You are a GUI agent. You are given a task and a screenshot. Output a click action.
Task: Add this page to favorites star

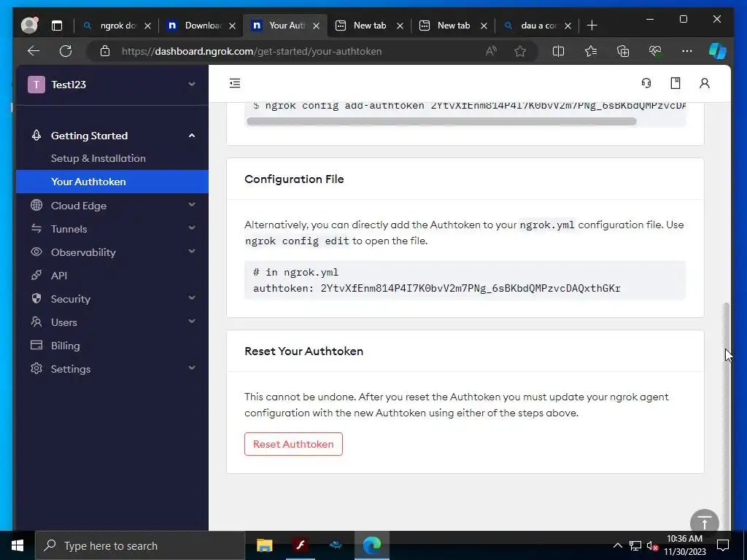tap(520, 51)
